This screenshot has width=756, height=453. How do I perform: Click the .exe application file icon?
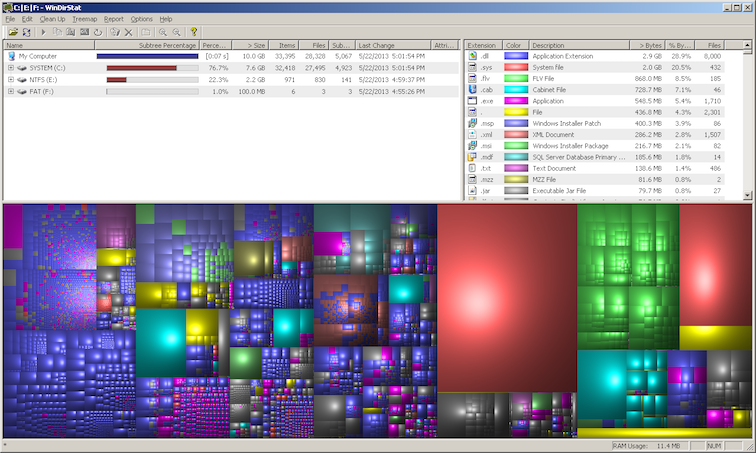(x=472, y=101)
